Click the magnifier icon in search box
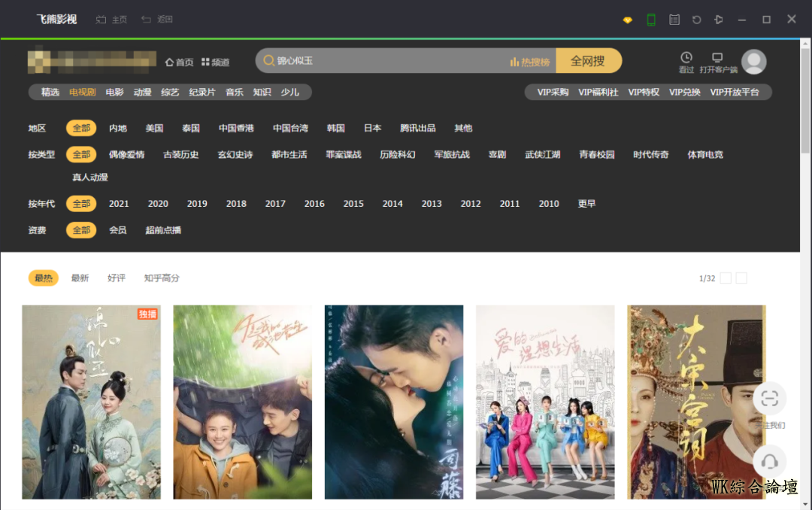 (x=268, y=61)
